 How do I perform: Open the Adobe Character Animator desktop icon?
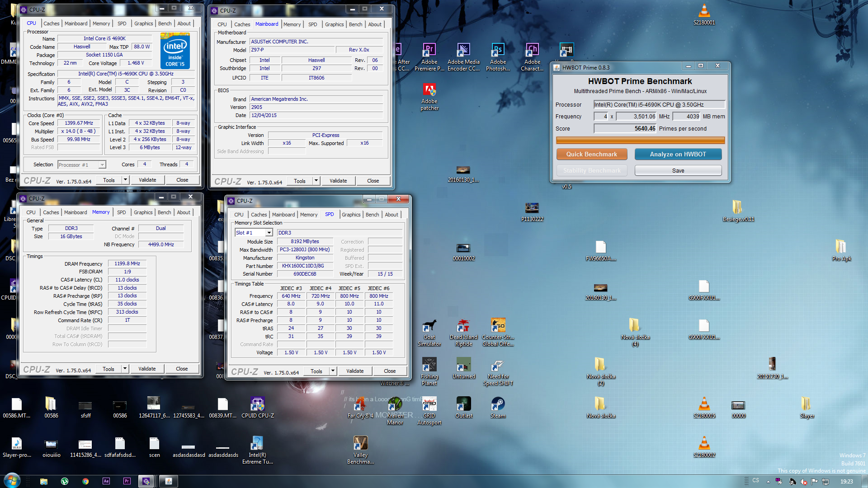[532, 57]
